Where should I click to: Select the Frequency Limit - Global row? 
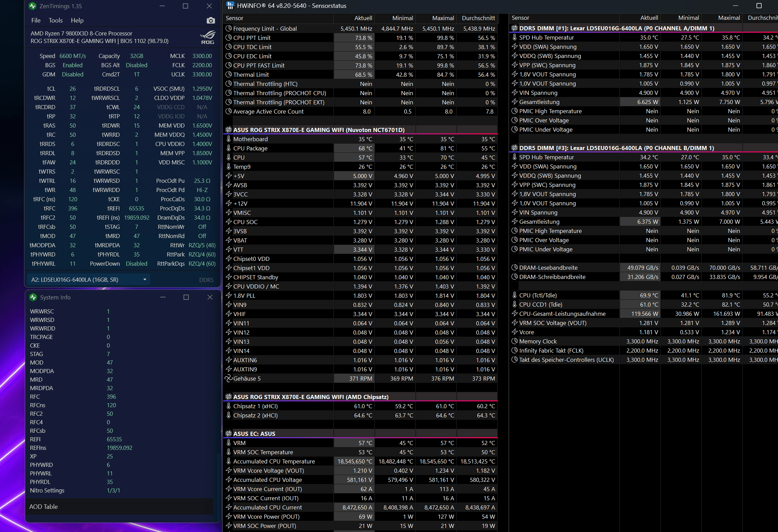click(360, 28)
